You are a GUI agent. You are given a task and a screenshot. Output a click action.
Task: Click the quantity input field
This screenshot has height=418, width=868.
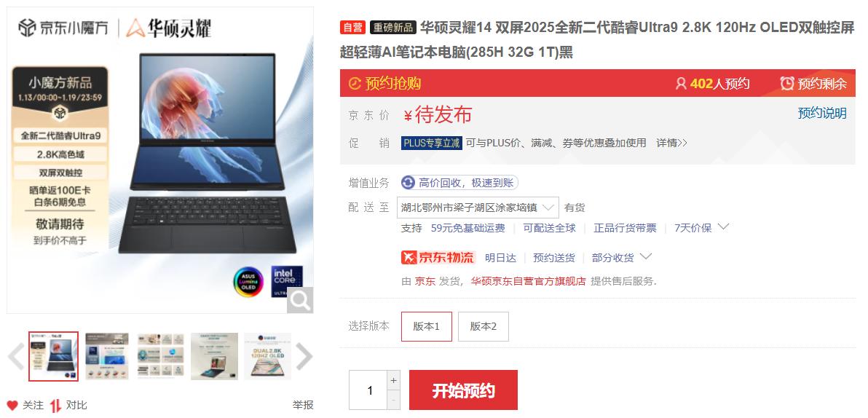368,390
